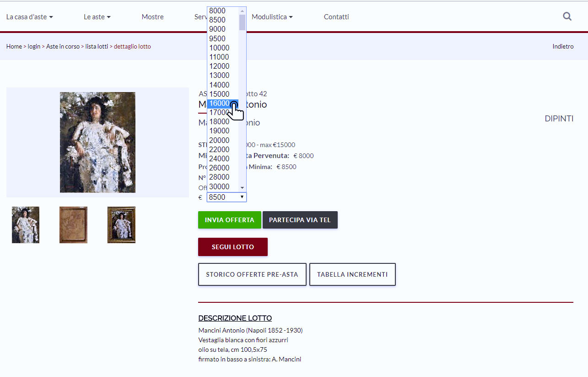Open the Contatti page
The width and height of the screenshot is (588, 377).
tap(336, 17)
